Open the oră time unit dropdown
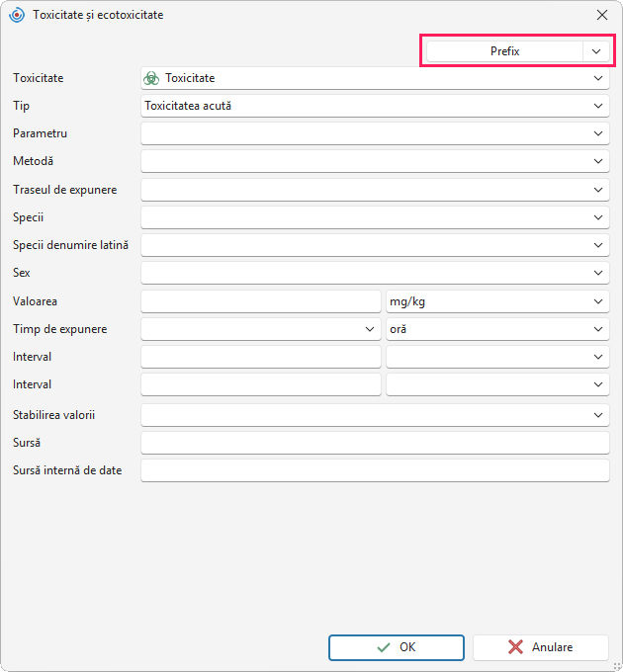Screen dimensions: 623x672 (x=497, y=329)
